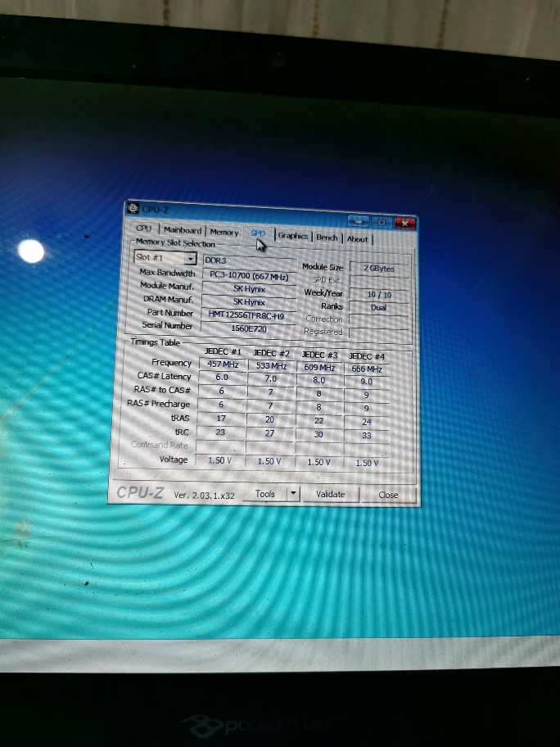560x747 pixels.
Task: Select the Memory tab
Action: [x=224, y=232]
